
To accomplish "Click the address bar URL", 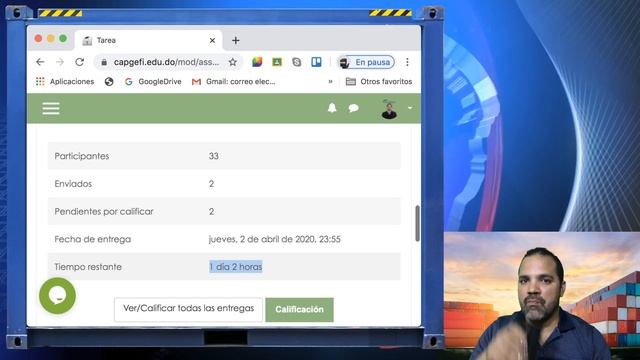I will [166, 62].
